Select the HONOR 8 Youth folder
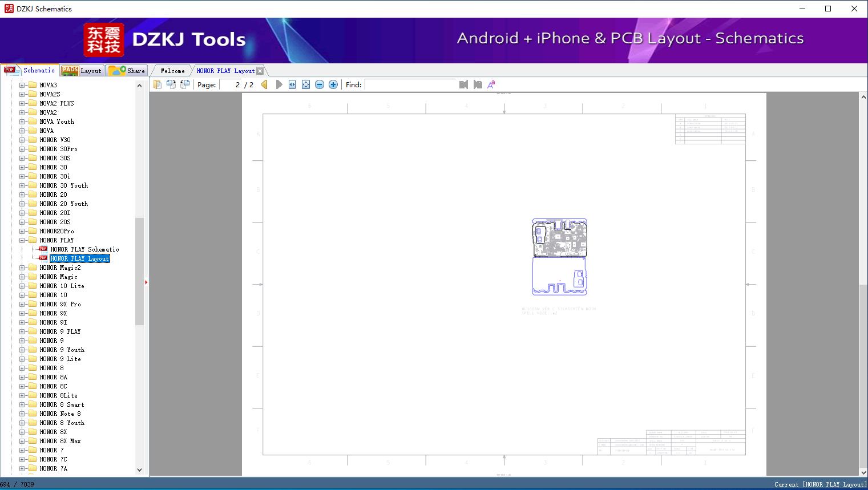This screenshot has height=490, width=868. [62, 423]
